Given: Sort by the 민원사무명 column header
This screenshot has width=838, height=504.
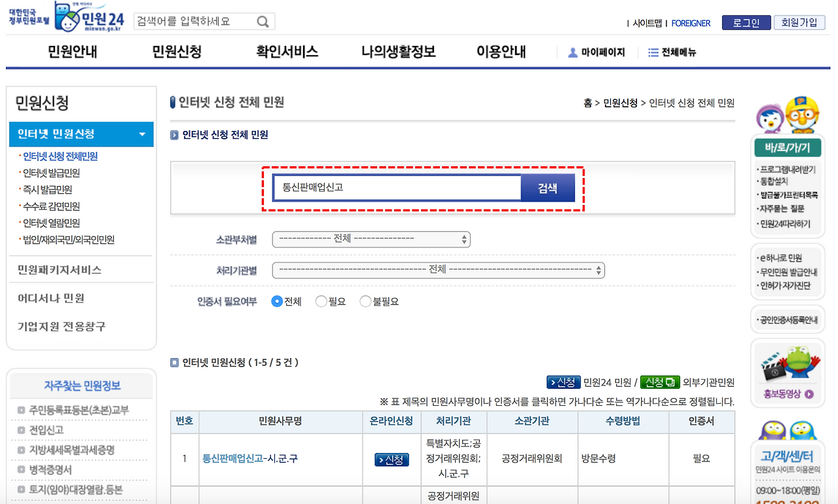Looking at the screenshot, I should click(x=280, y=421).
